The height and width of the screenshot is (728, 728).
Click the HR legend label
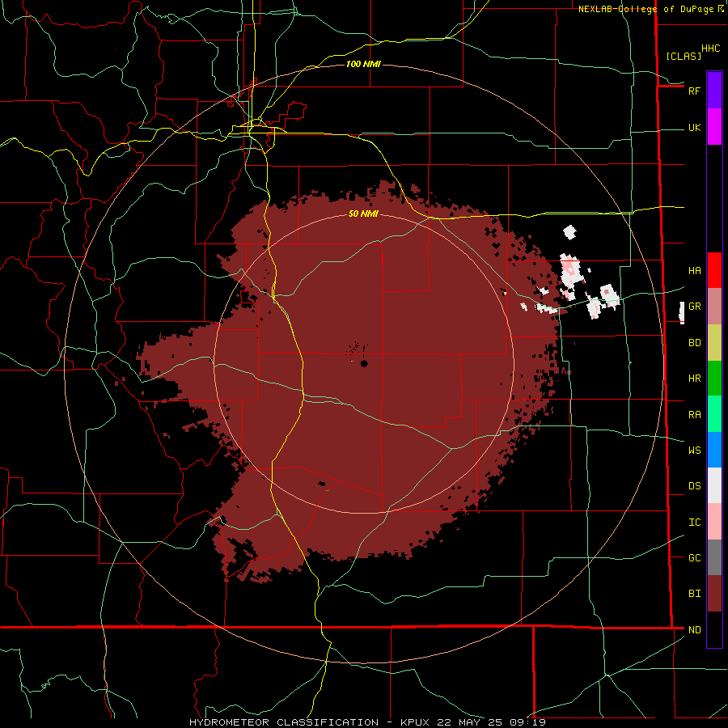click(x=694, y=379)
